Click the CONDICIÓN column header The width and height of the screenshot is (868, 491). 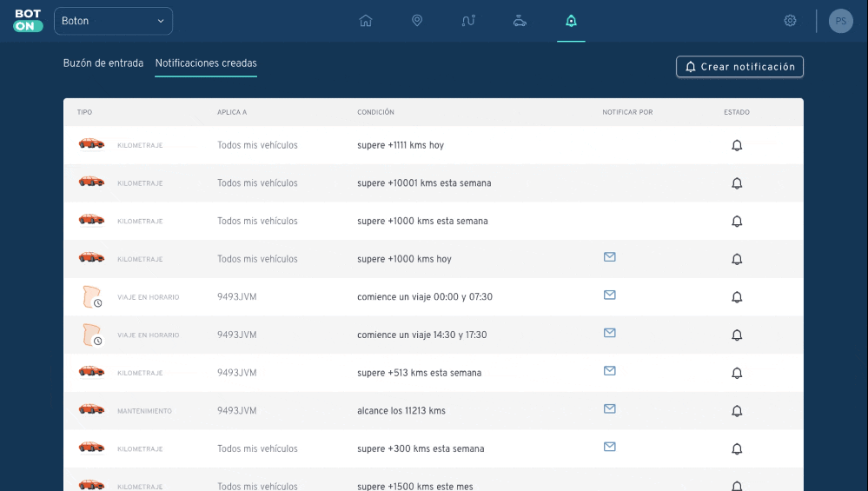(375, 112)
